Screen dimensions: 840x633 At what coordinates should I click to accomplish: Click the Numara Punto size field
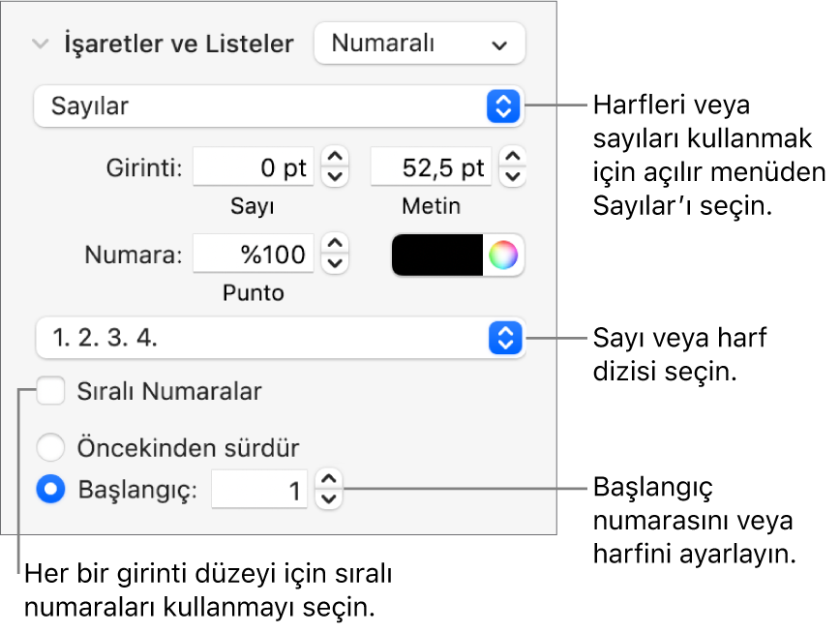pos(255,256)
